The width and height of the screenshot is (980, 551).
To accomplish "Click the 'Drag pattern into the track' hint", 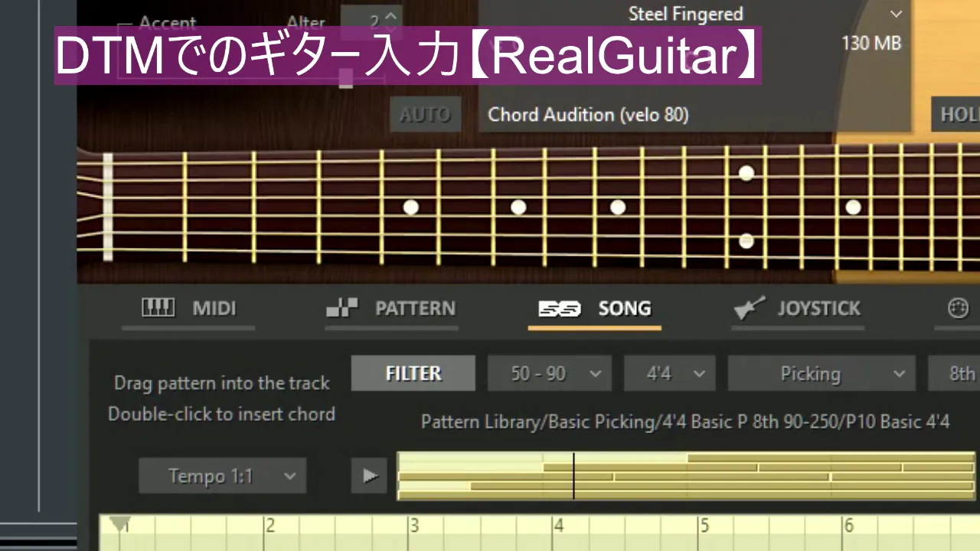I will 222,383.
